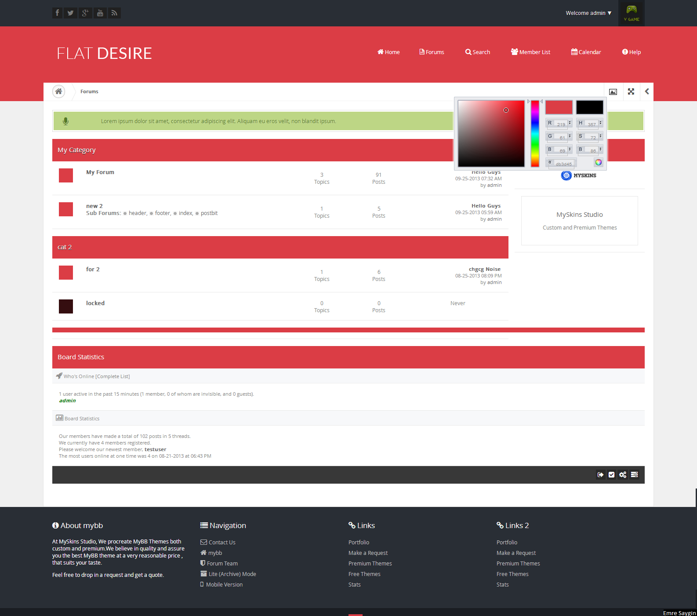Open the Facebook social icon
This screenshot has width=697, height=616.
coord(57,13)
